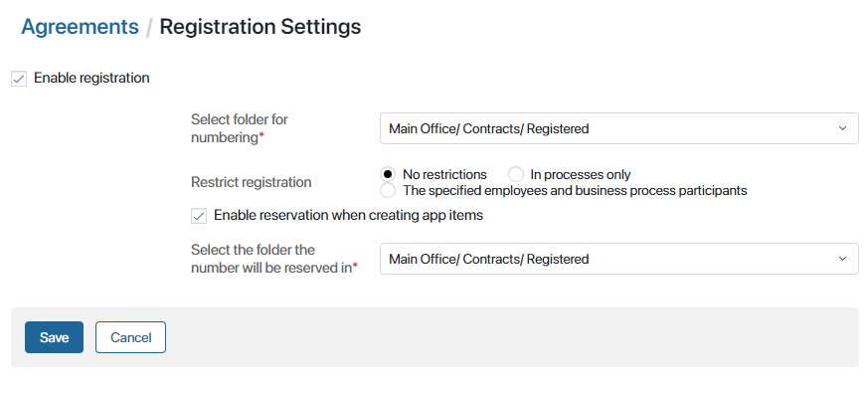Choose the In processes only radio option
This screenshot has height=393, width=868.
516,174
